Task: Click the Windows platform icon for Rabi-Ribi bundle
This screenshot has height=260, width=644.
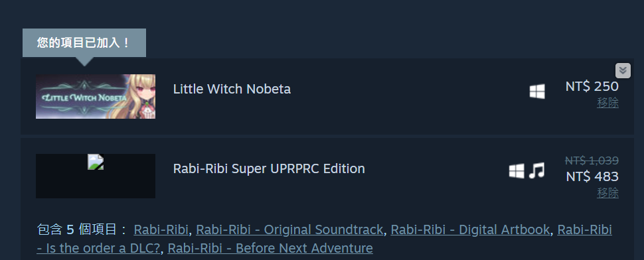Action: pos(517,170)
